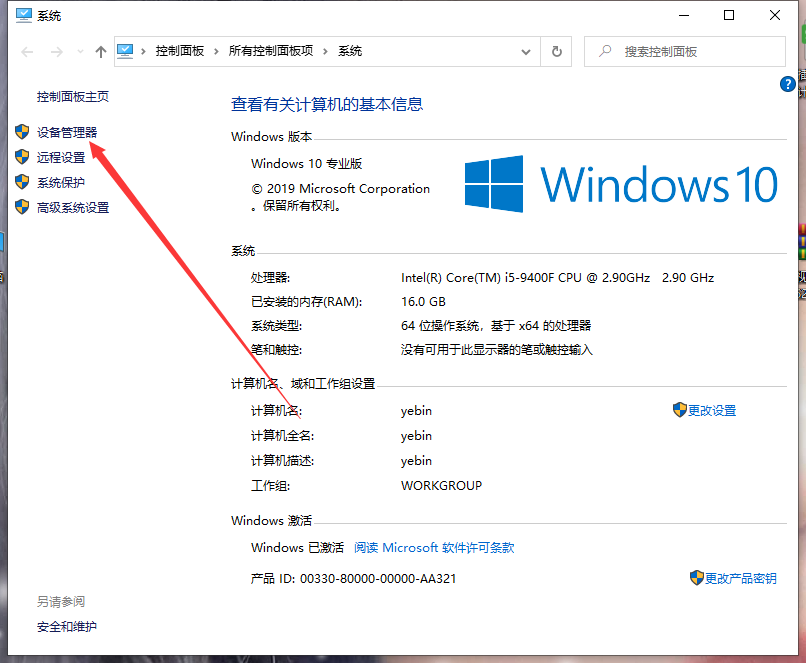Close the 系统 window
Image resolution: width=806 pixels, height=663 pixels.
(775, 15)
